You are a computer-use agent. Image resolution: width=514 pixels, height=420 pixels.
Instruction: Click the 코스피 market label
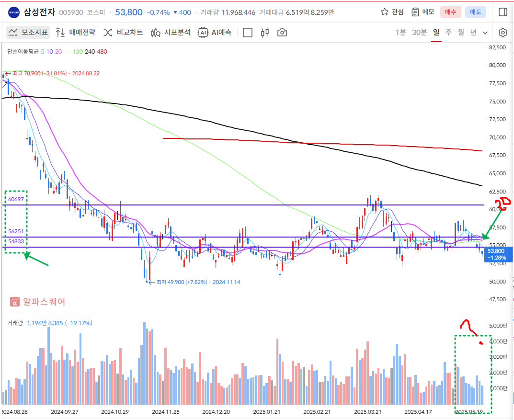pyautogui.click(x=96, y=12)
